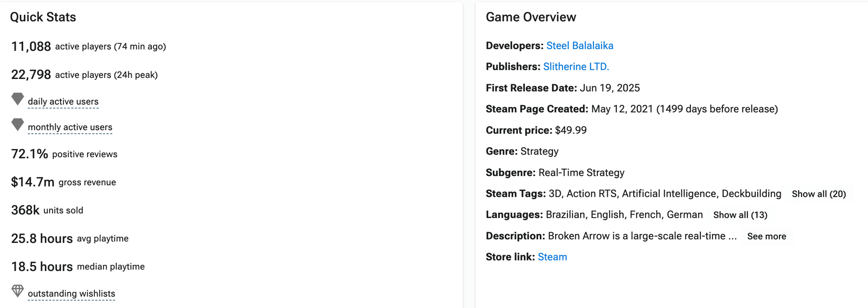868x308 pixels.
Task: Open the daily active users link
Action: pos(63,102)
